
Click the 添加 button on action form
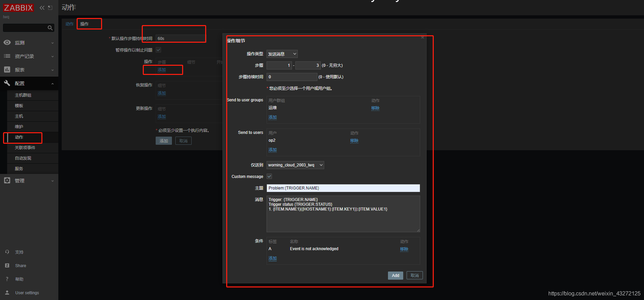164,141
